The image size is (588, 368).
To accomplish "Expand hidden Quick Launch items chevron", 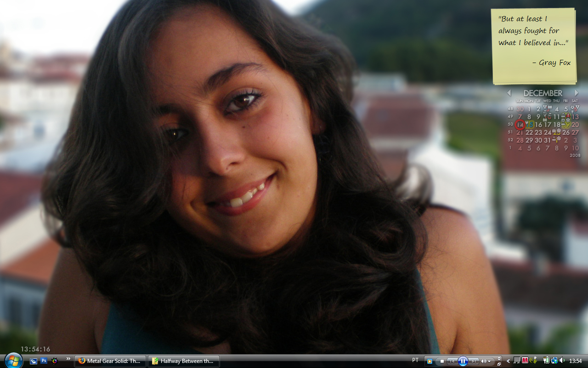I will (68, 359).
